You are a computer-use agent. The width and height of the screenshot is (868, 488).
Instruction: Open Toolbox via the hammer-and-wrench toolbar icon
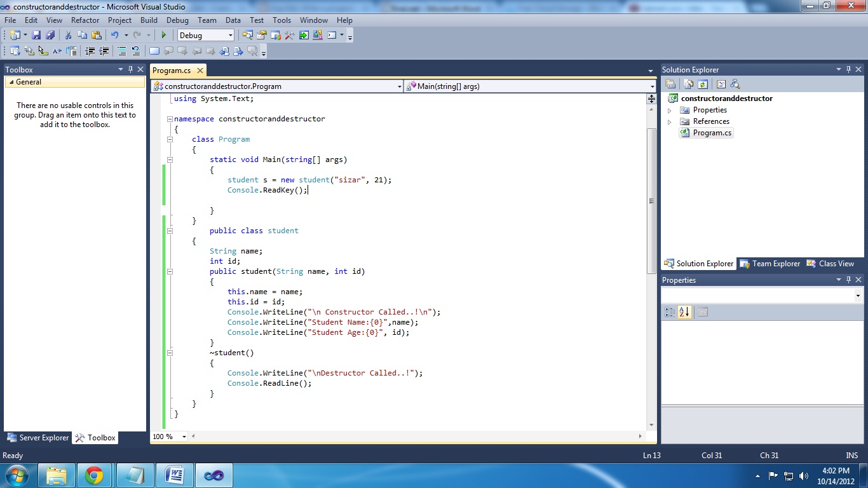click(290, 35)
